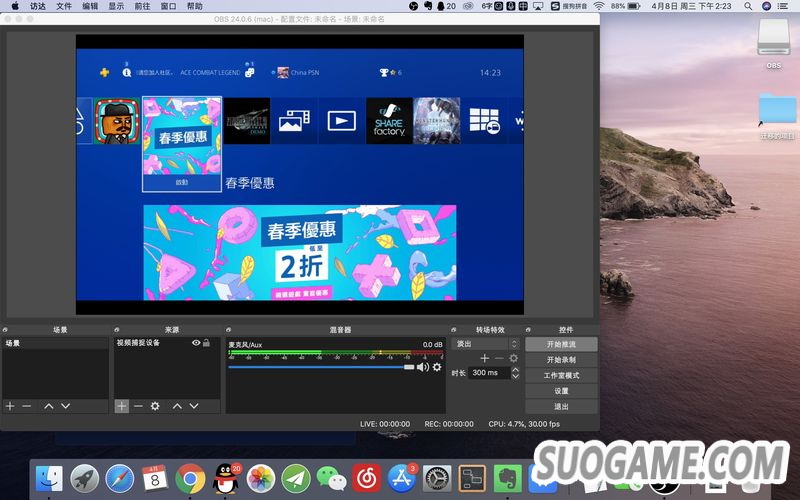
Task: Open Calendar icon in the Dock
Action: (155, 479)
